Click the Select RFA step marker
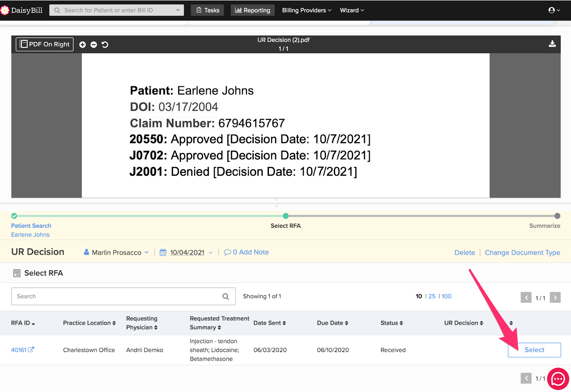This screenshot has height=392, width=571. tap(285, 216)
